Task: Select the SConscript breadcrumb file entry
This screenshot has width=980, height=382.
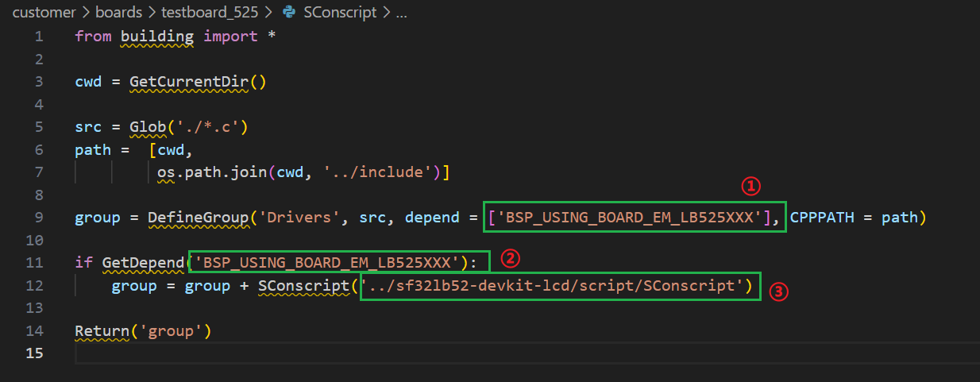Action: pos(339,14)
